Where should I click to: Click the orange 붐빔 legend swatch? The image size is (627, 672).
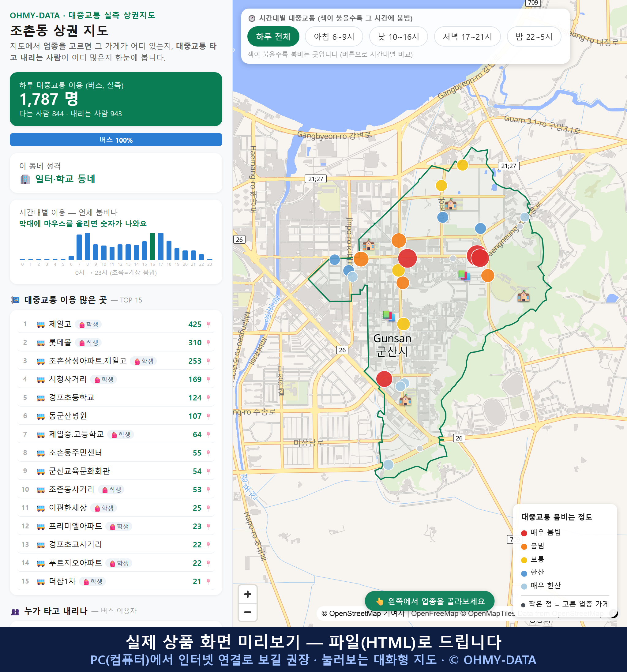click(524, 546)
